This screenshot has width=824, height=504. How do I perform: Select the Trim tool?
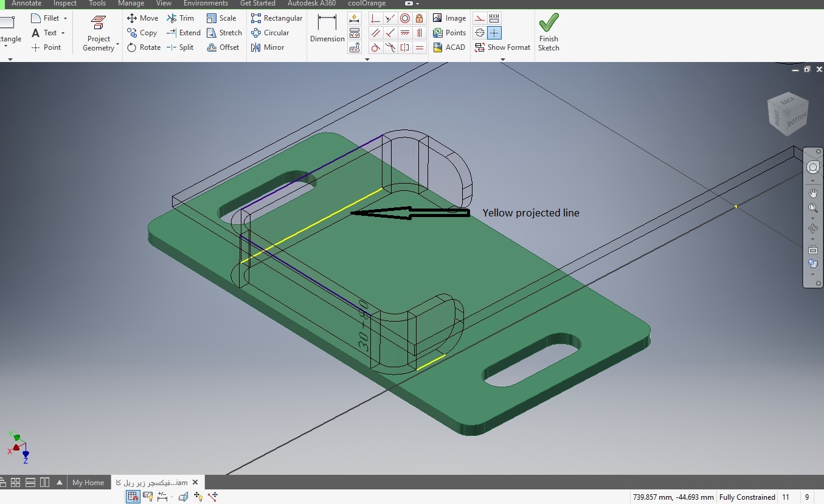(181, 18)
